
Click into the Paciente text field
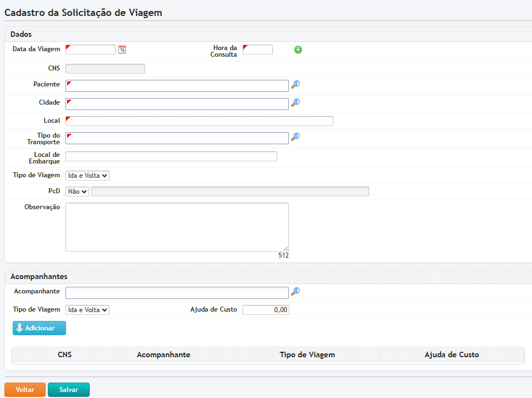177,86
